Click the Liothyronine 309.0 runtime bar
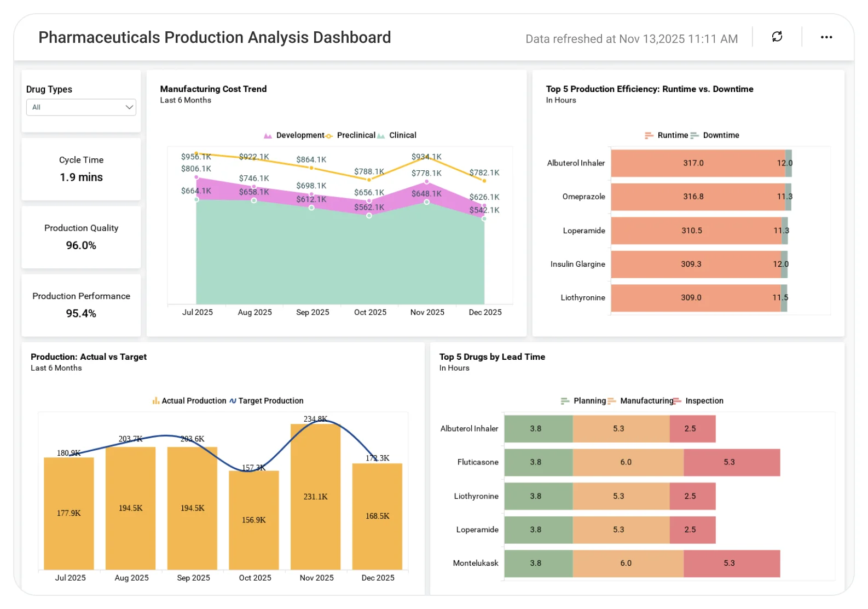 [x=696, y=298]
